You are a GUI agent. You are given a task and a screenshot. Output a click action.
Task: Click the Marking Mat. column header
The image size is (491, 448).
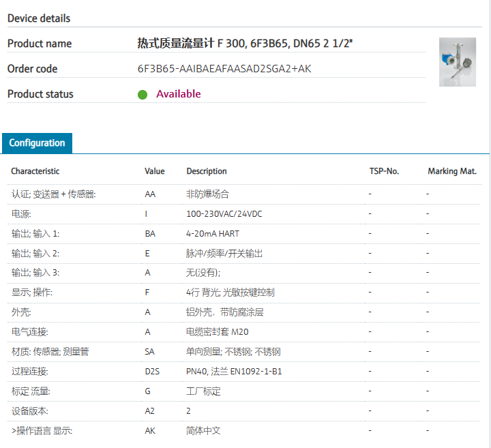(451, 171)
